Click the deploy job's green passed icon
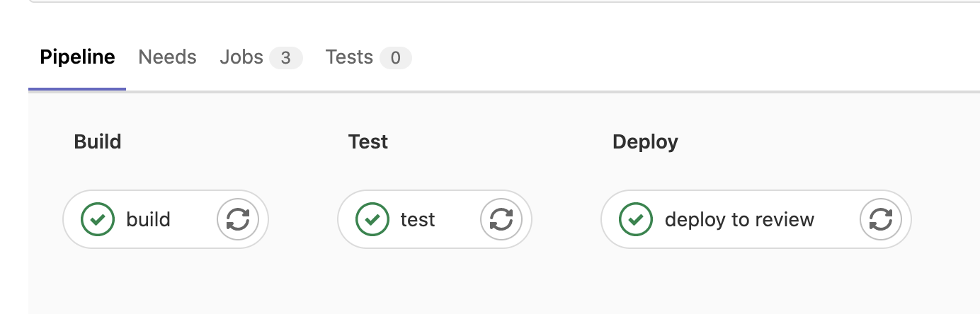Screen dimensions: 980x314 tap(636, 219)
